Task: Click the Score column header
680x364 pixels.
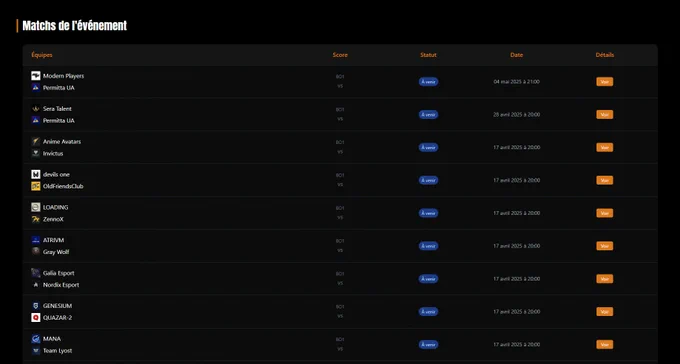Action: click(x=340, y=55)
